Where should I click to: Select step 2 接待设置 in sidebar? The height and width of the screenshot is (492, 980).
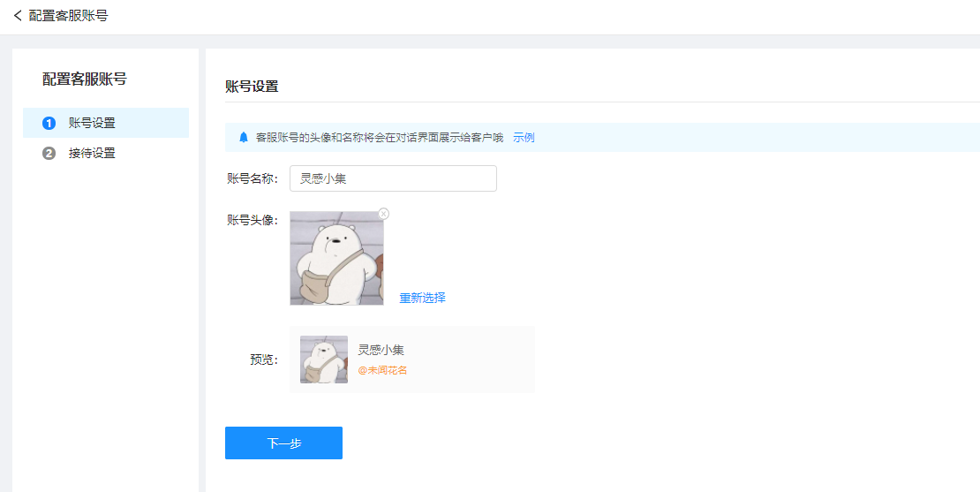[x=106, y=153]
